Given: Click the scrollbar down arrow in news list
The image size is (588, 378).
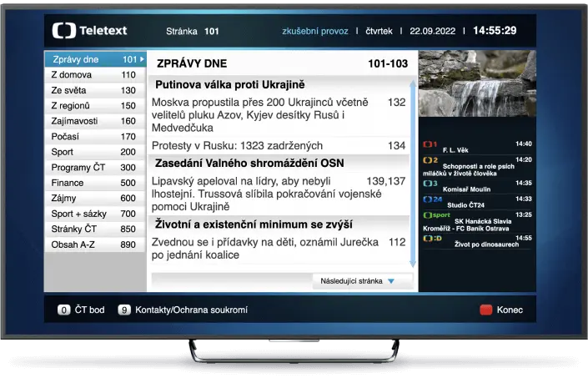Looking at the screenshot, I should (x=413, y=263).
